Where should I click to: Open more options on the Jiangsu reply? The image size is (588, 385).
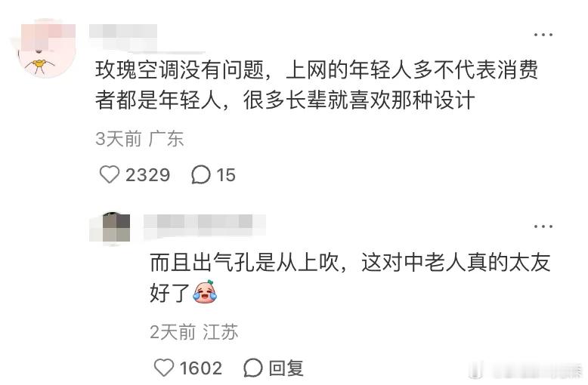click(x=543, y=226)
